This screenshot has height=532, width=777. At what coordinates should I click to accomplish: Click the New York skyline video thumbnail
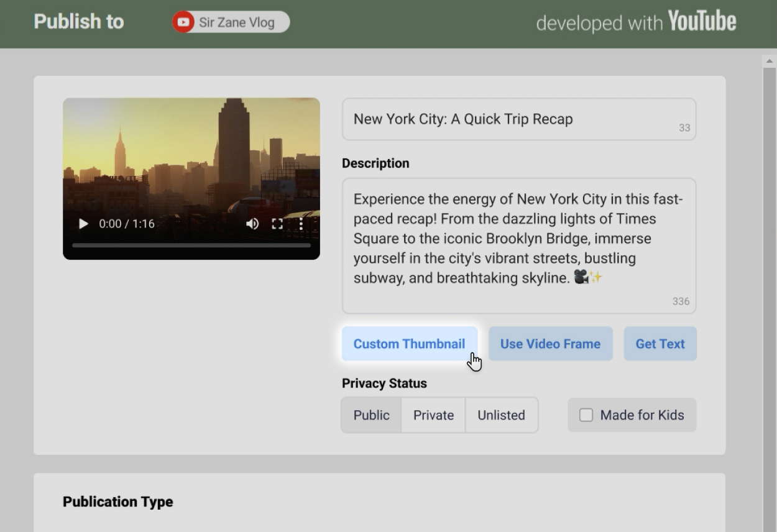[191, 155]
